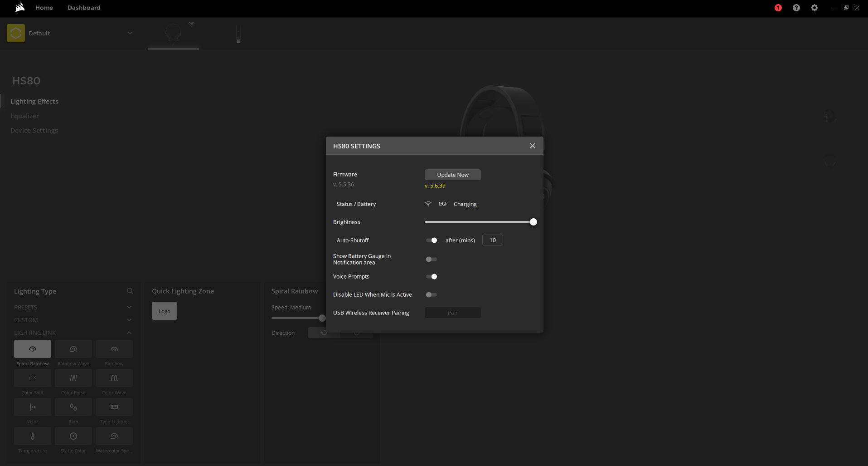
Task: Collapse the LIGHTING LINK section
Action: click(129, 333)
